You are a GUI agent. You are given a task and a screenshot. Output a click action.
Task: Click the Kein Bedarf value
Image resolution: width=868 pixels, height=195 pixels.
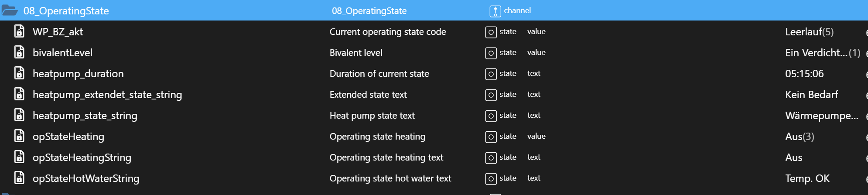click(811, 95)
